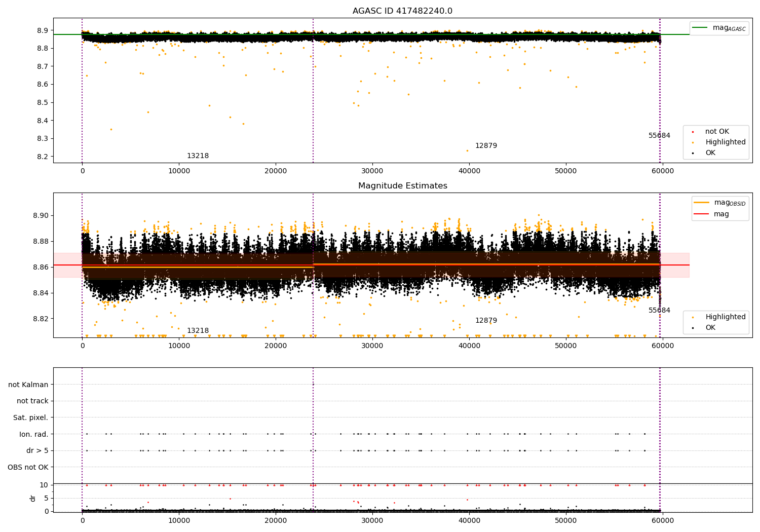This screenshot has height=532, width=760.
Task: Click the '5' tick on the dr axis
Action: click(46, 498)
